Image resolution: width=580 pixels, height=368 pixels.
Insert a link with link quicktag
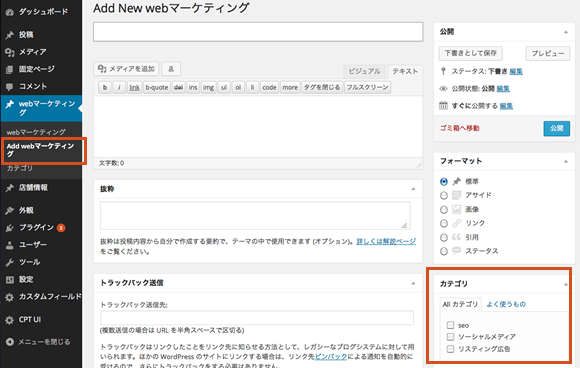click(x=134, y=88)
